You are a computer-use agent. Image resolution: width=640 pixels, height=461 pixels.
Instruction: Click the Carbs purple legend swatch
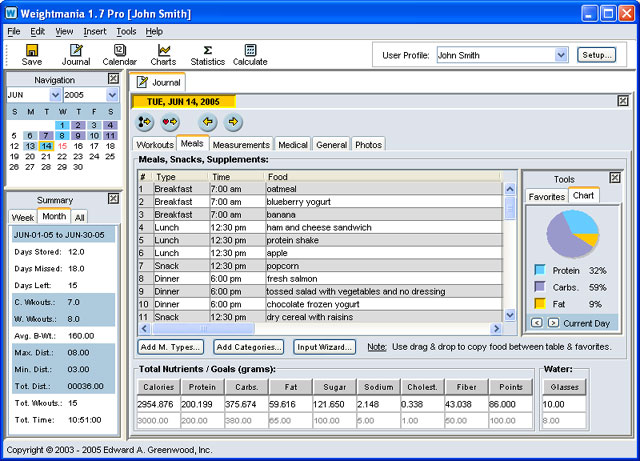[x=540, y=287]
